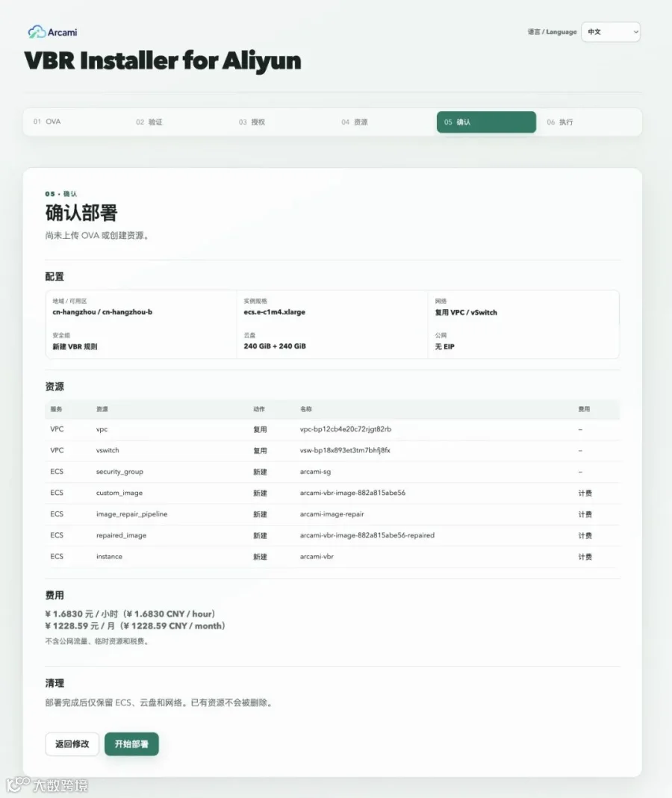Select the vswitch resource row
The width and height of the screenshot is (672, 798).
pos(332,450)
